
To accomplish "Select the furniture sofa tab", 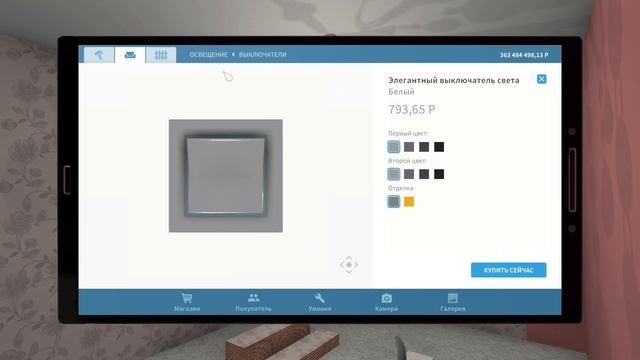I will 130,55.
